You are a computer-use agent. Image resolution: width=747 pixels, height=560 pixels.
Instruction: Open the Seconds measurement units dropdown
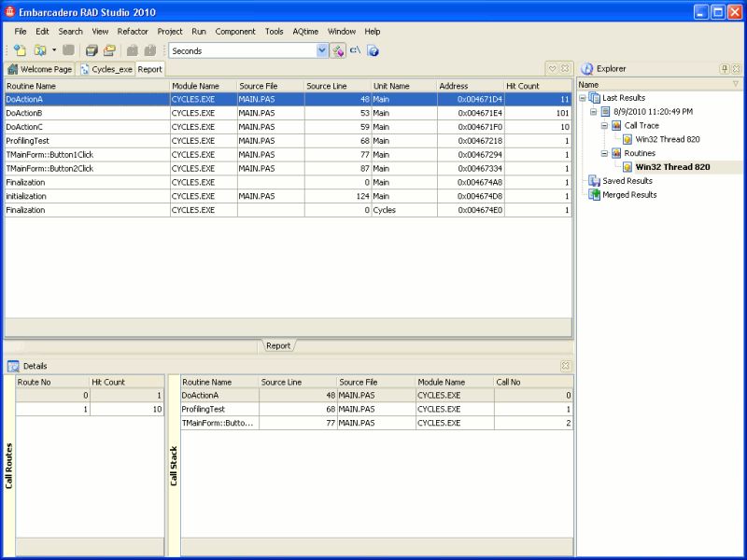click(x=321, y=51)
